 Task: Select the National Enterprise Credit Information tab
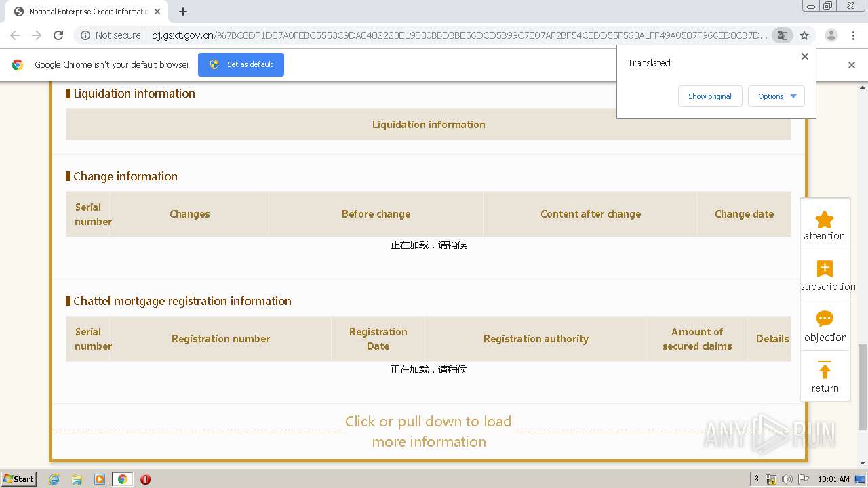tap(87, 12)
